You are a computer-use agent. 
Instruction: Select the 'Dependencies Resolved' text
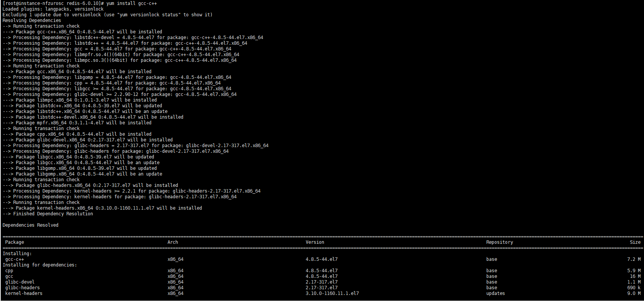pyautogui.click(x=30, y=225)
